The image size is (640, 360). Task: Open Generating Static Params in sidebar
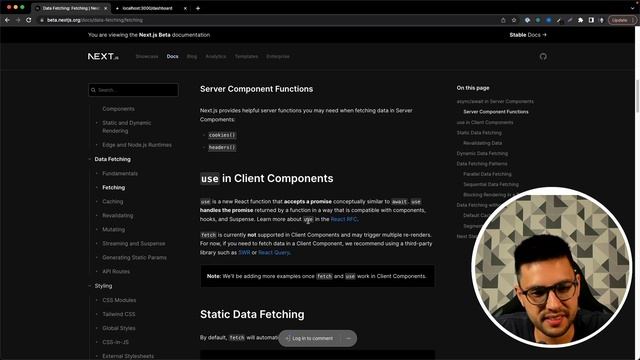pyautogui.click(x=134, y=258)
